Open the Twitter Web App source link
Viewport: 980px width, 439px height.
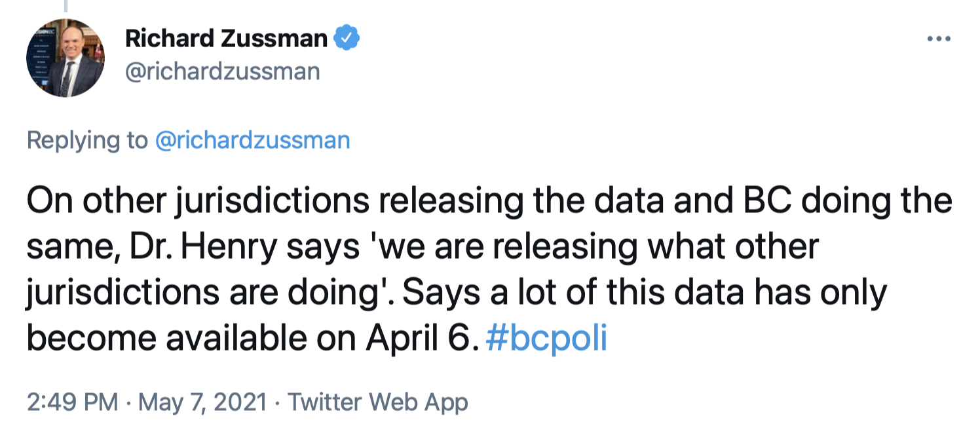pos(378,402)
